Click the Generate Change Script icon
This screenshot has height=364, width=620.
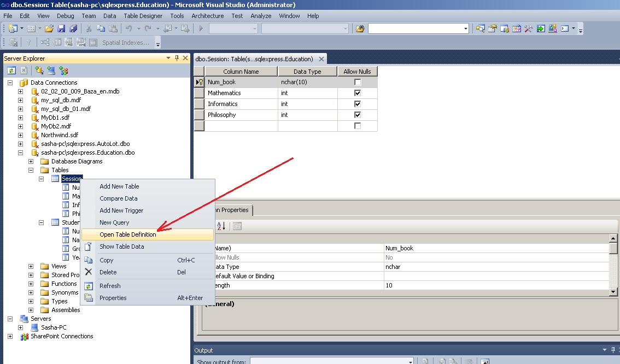13,42
